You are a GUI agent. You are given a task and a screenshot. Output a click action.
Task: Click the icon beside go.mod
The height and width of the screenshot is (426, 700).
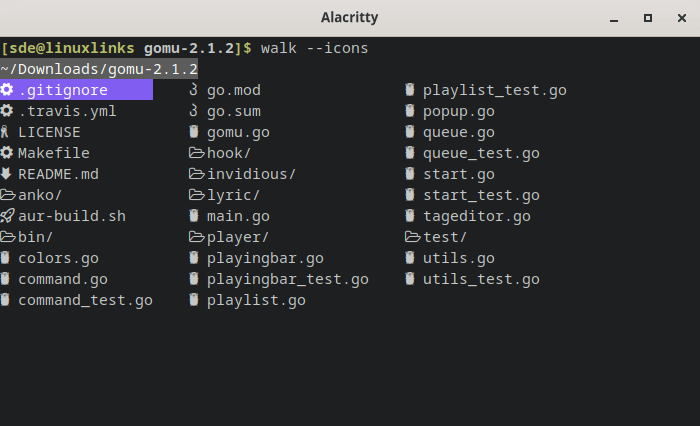coord(193,90)
